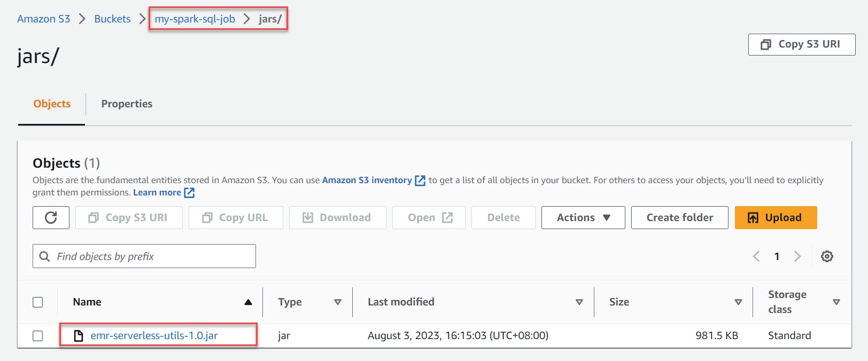Click the Copy URL button
Screen dimensions: 868x361
[236, 217]
